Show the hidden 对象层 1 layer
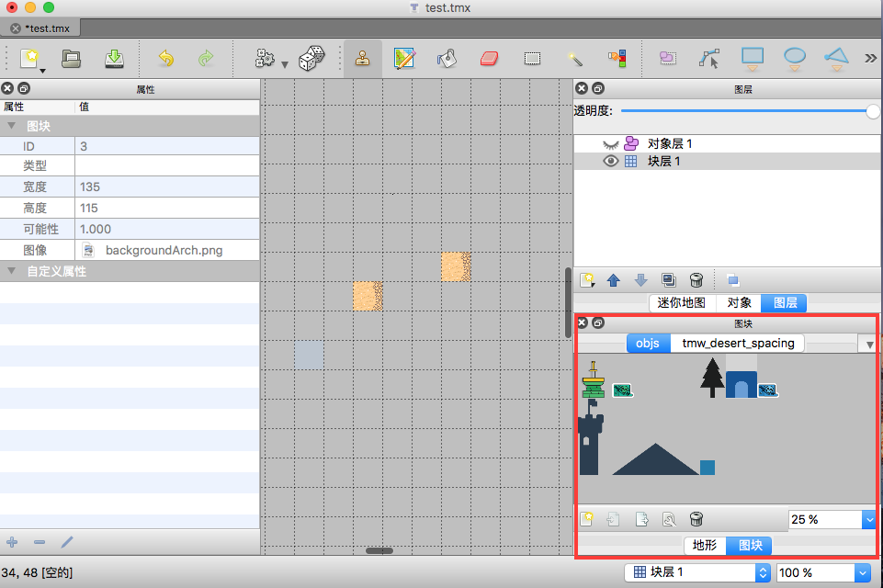883x588 pixels. click(x=610, y=142)
